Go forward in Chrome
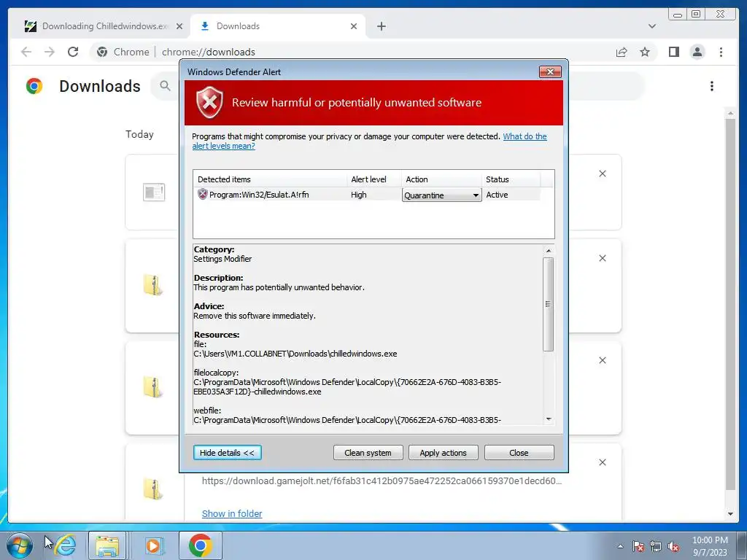 point(50,52)
